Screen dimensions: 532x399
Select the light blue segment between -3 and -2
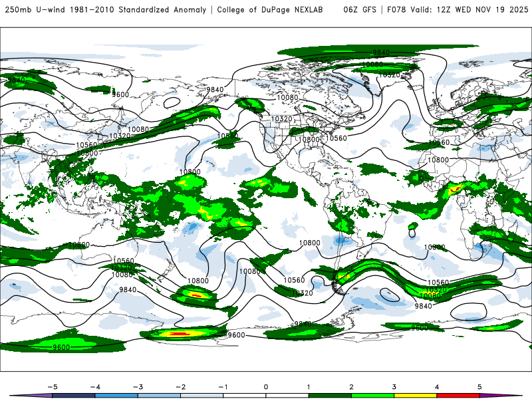click(159, 396)
